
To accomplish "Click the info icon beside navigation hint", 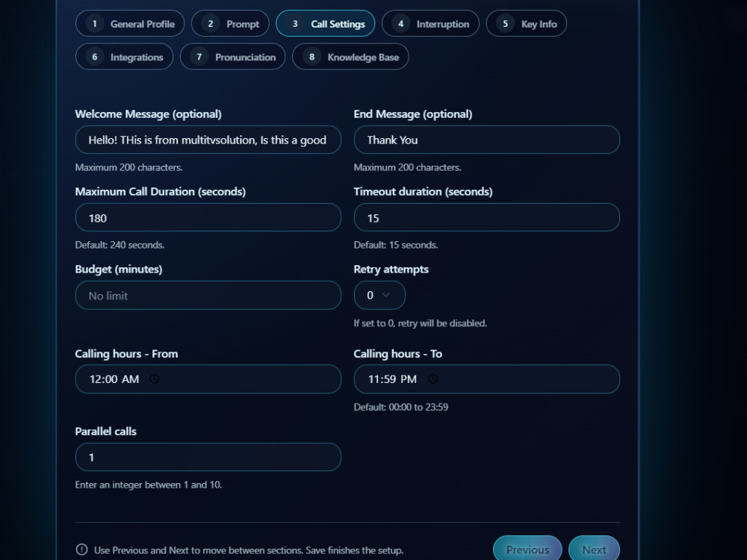I will click(81, 550).
